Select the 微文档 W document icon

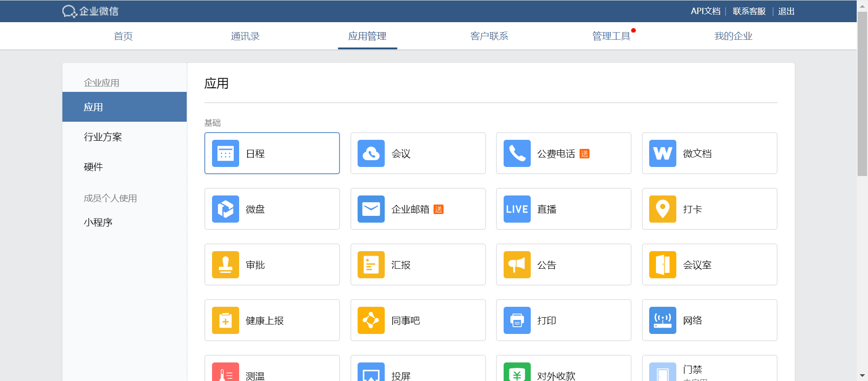click(662, 153)
